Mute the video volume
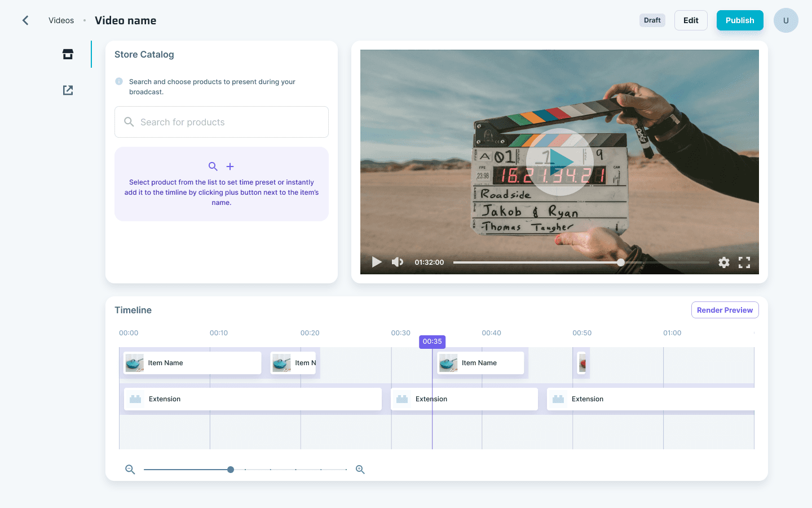812x508 pixels. tap(398, 262)
